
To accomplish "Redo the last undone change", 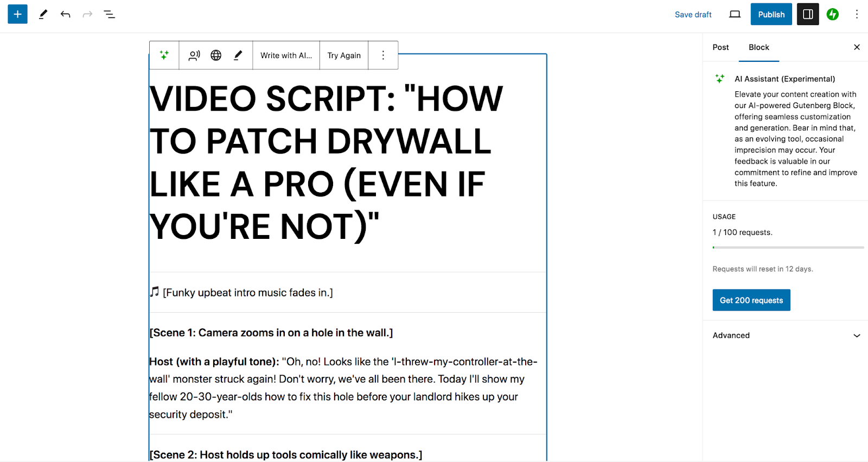I will click(87, 14).
